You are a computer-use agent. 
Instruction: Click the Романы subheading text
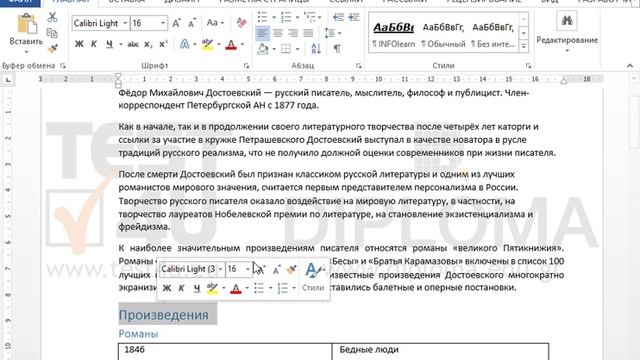(138, 334)
